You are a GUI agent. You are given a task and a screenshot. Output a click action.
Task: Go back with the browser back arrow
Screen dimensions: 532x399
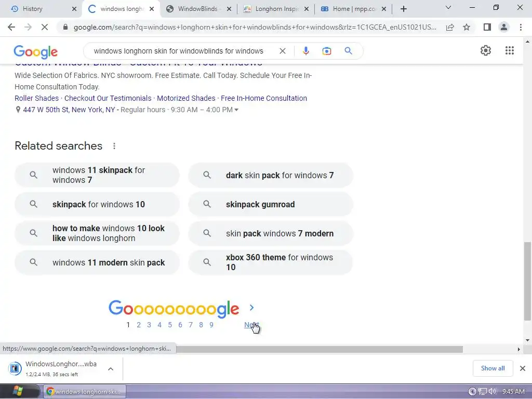point(11,27)
